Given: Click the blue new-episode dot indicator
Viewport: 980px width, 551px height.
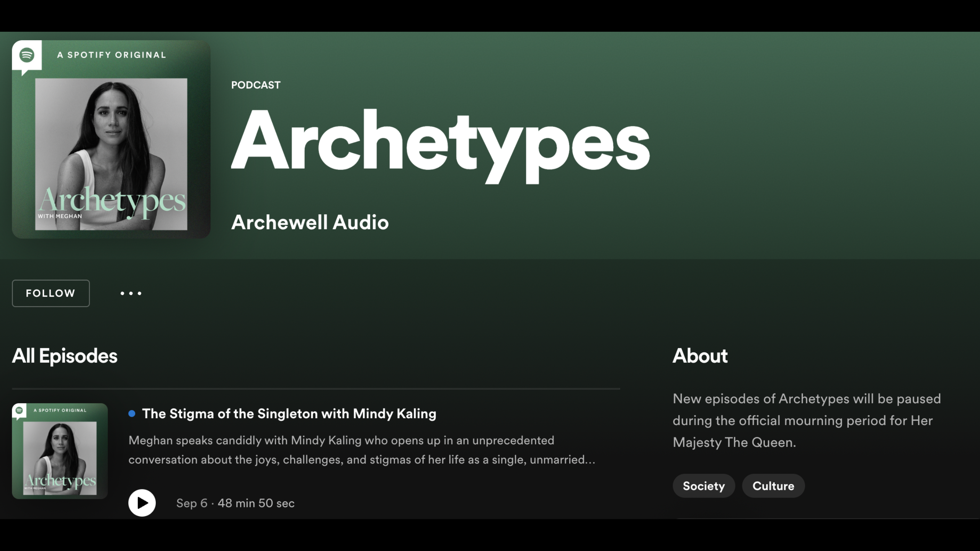Looking at the screenshot, I should click(x=132, y=414).
